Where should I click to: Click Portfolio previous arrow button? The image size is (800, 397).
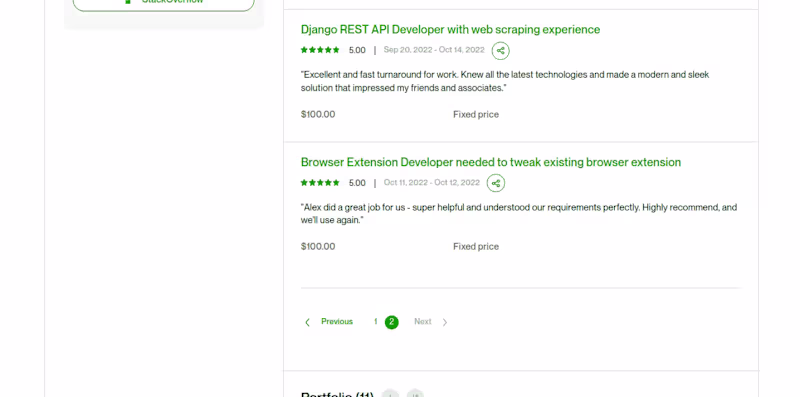tap(390, 393)
